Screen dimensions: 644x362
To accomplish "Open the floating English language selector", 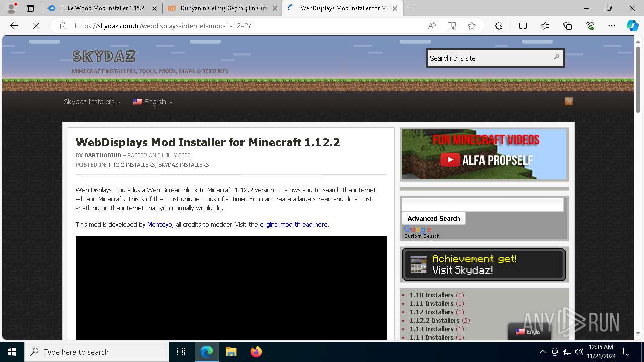I will pyautogui.click(x=529, y=332).
